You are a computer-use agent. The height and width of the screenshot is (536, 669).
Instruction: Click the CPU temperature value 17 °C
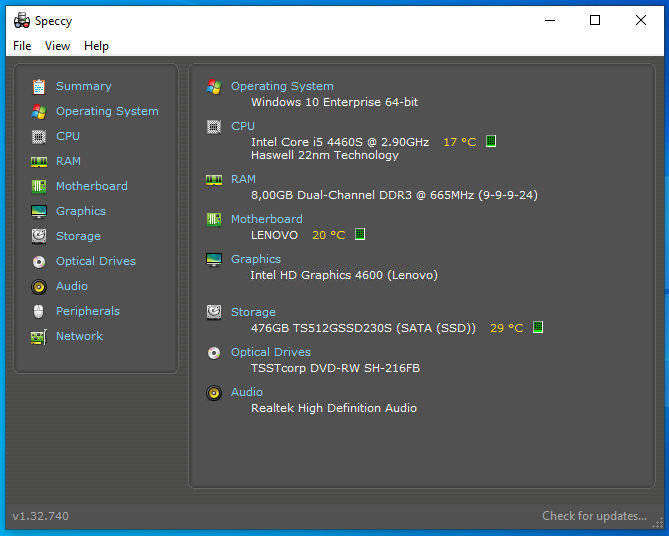(x=460, y=142)
